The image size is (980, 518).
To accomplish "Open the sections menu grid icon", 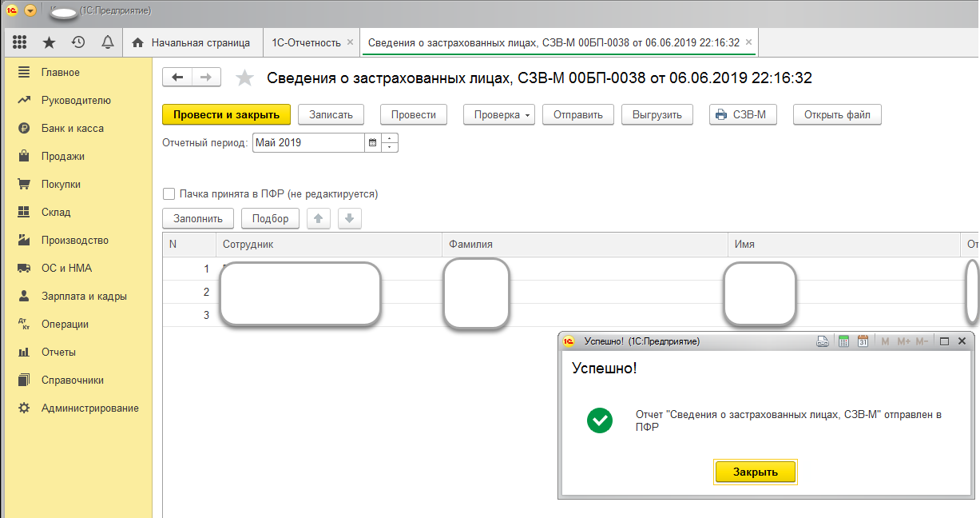I will 20,42.
